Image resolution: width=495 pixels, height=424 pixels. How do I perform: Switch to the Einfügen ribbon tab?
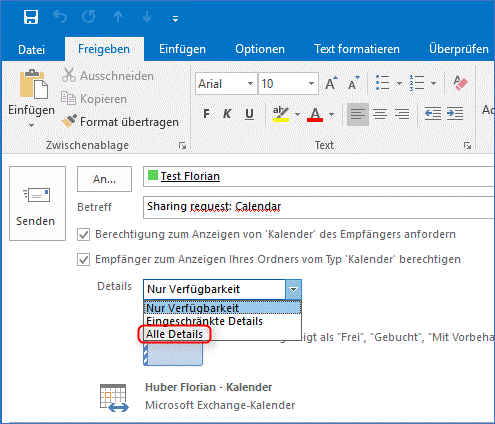point(182,49)
